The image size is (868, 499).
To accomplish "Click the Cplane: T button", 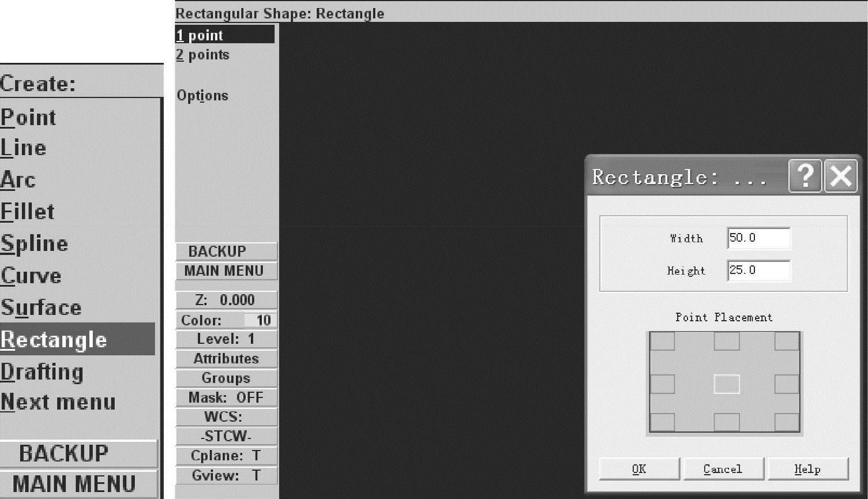I will tap(226, 456).
